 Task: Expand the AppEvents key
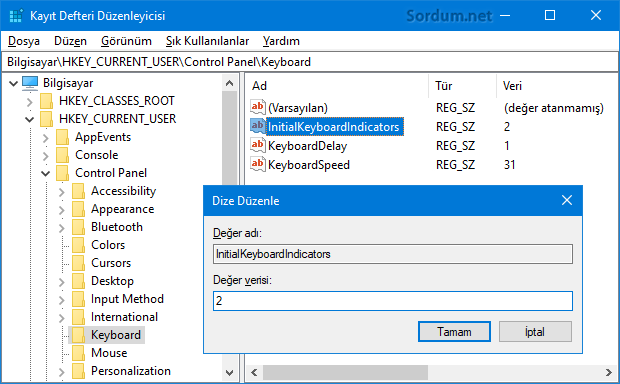(46, 138)
